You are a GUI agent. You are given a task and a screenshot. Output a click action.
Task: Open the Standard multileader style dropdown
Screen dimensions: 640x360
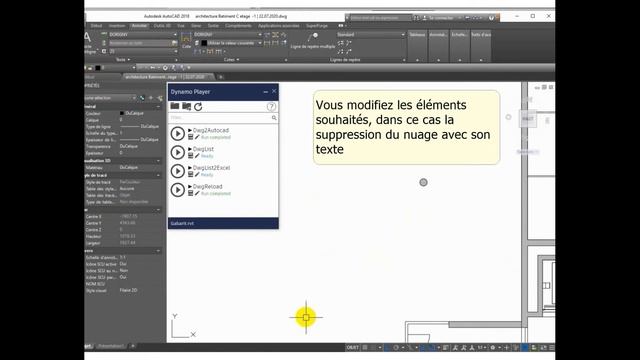tap(371, 35)
